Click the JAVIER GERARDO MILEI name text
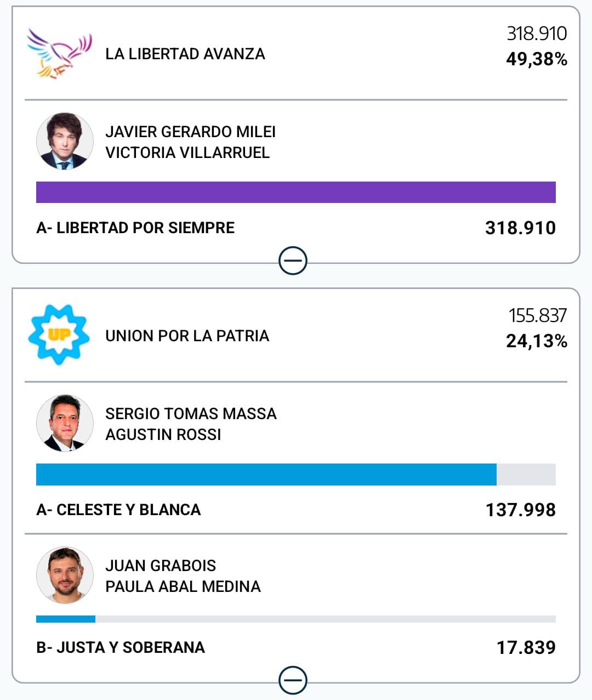The height and width of the screenshot is (700, 592). [x=190, y=132]
